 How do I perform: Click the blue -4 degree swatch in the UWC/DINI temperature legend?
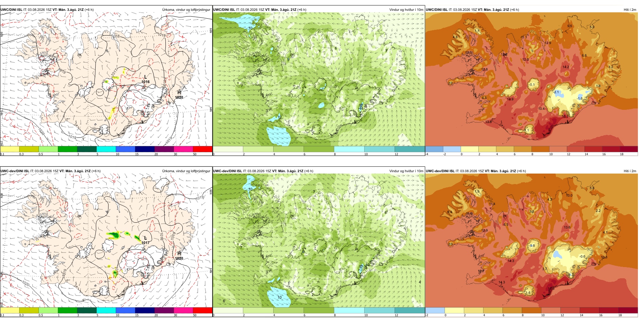[434, 149]
